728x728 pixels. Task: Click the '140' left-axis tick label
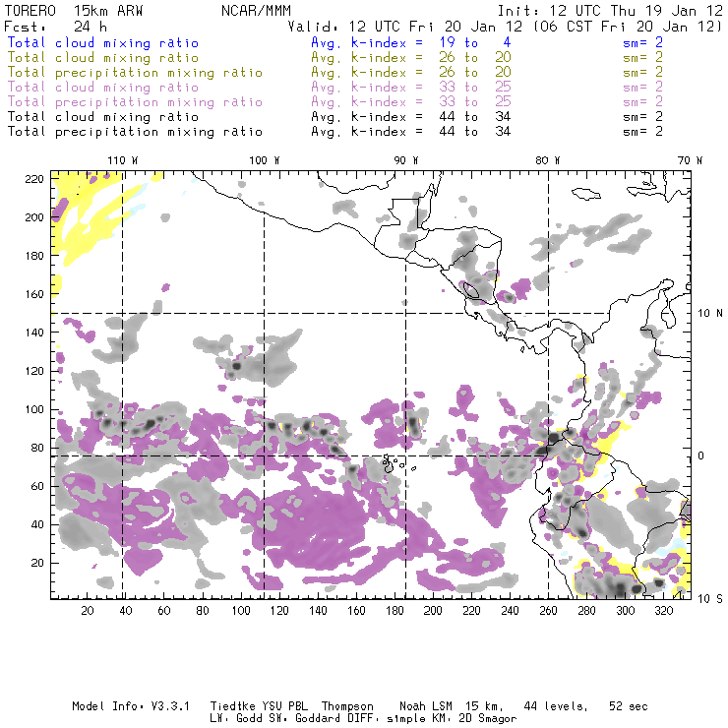[x=34, y=333]
